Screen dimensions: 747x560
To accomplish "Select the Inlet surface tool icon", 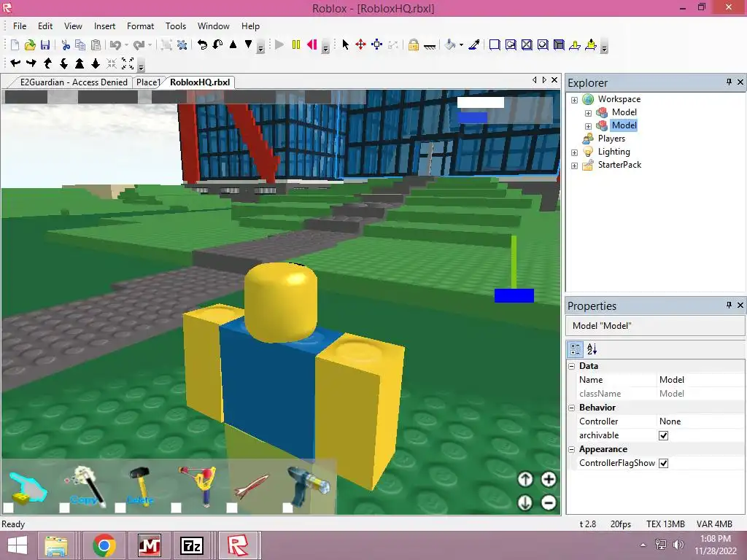I will pos(559,44).
